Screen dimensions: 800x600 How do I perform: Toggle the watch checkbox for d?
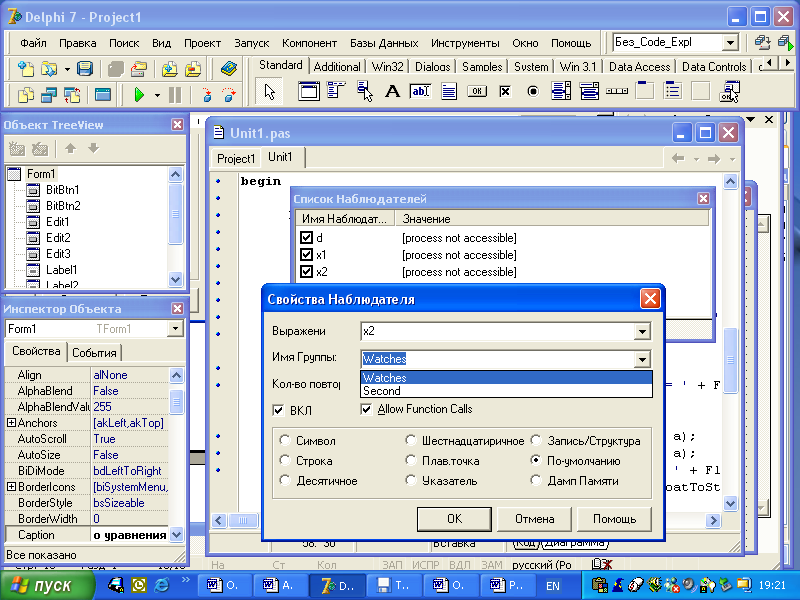[306, 237]
